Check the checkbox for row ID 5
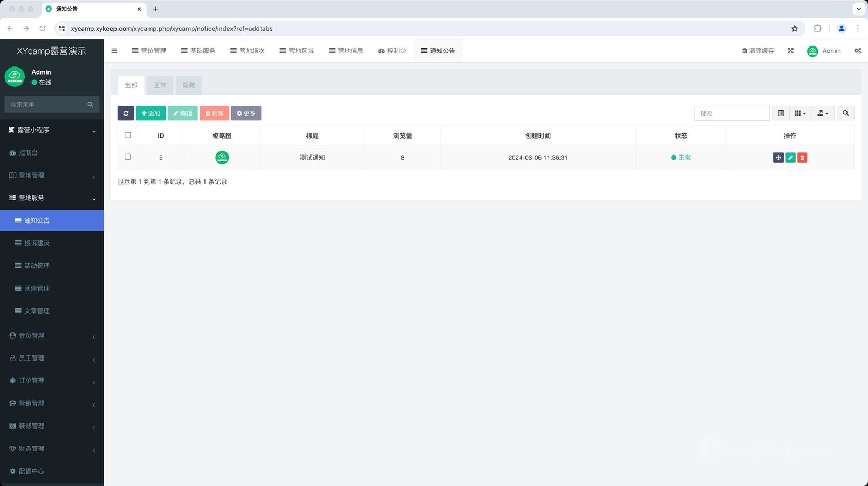This screenshot has height=486, width=868. tap(128, 157)
